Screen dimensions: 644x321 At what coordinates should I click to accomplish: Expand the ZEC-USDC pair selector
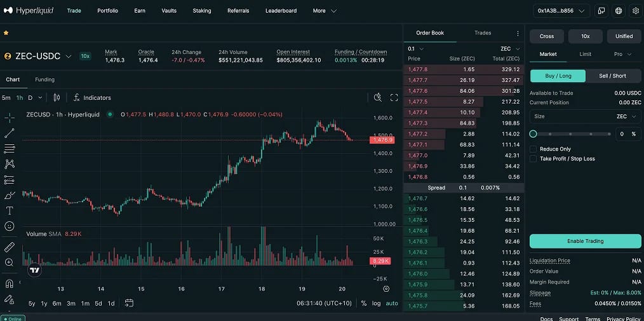pos(69,57)
